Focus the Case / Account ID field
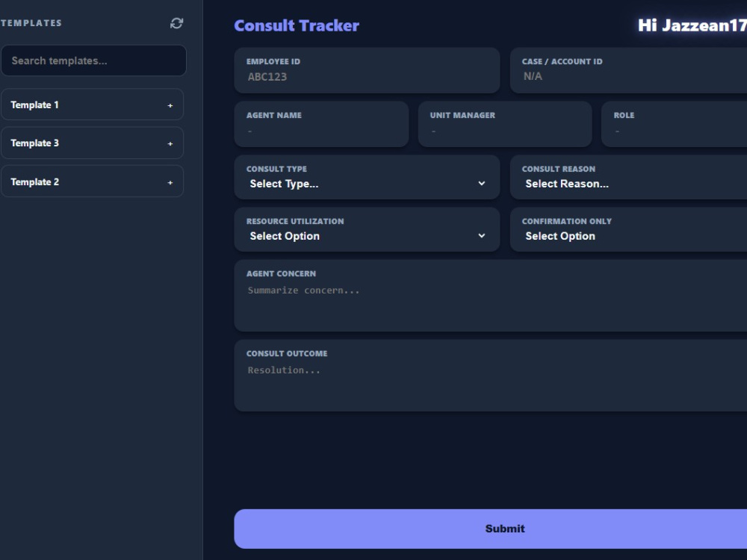Viewport: 747px width, 560px height. tap(628, 70)
